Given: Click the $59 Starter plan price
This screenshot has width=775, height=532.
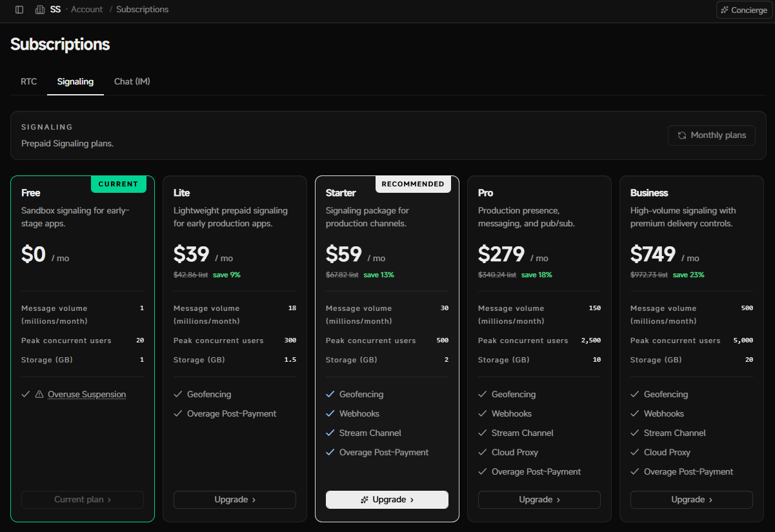Looking at the screenshot, I should [344, 255].
